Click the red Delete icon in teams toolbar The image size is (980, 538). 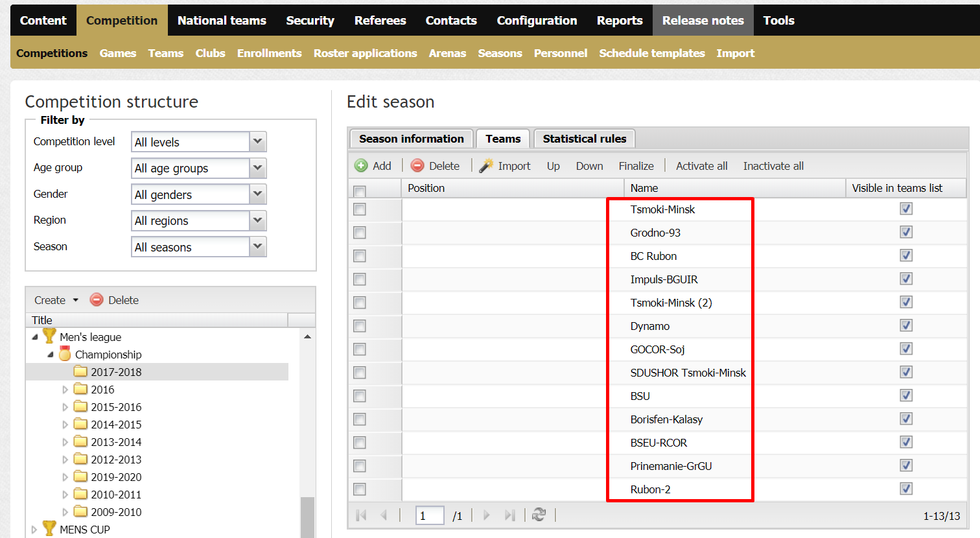417,166
